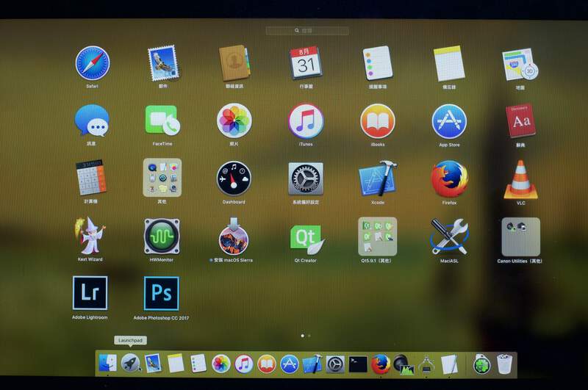588x390 pixels.
Task: Expand the Canon Utilities folder
Action: point(521,237)
